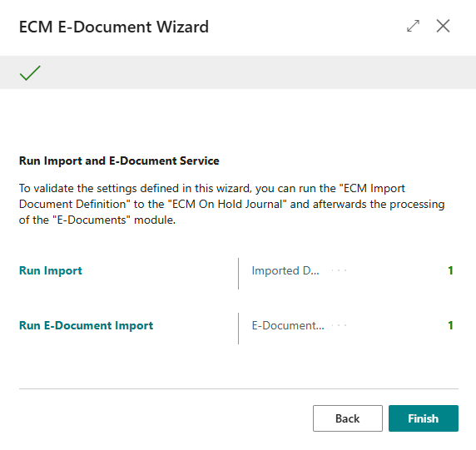The width and height of the screenshot is (476, 450).
Task: Click the validation instructions paragraph text
Action: (231, 204)
